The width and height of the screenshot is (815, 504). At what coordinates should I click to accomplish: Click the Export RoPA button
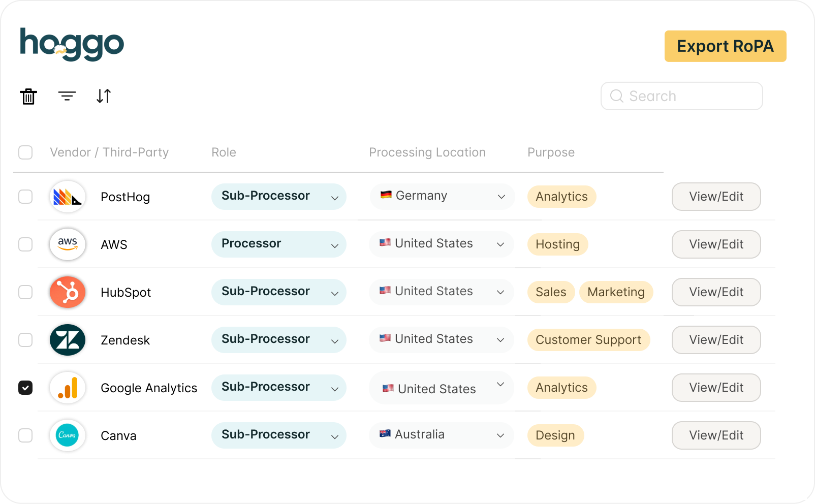726,46
